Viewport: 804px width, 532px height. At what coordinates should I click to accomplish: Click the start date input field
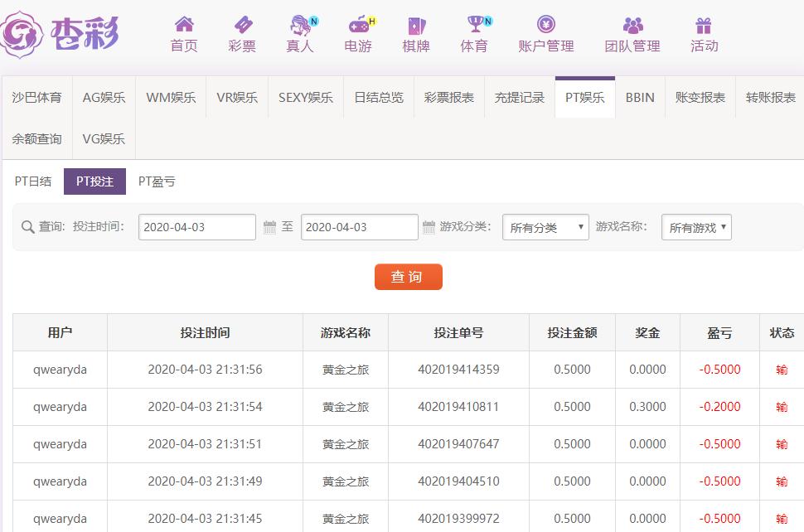point(196,227)
